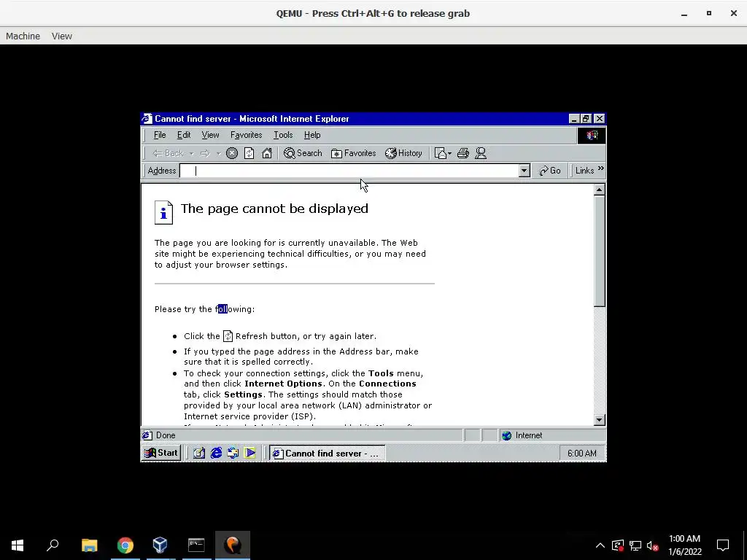
Task: Click the Done status page icon
Action: 147,435
